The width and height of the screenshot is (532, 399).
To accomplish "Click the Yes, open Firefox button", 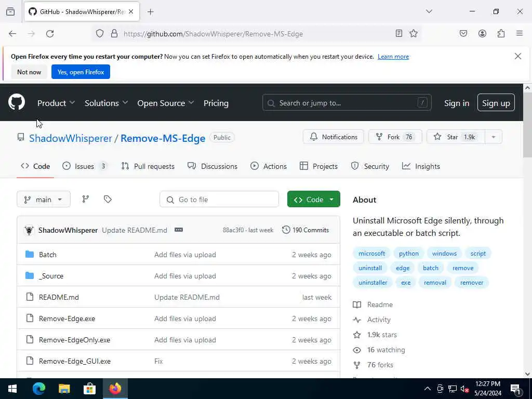I will [81, 72].
